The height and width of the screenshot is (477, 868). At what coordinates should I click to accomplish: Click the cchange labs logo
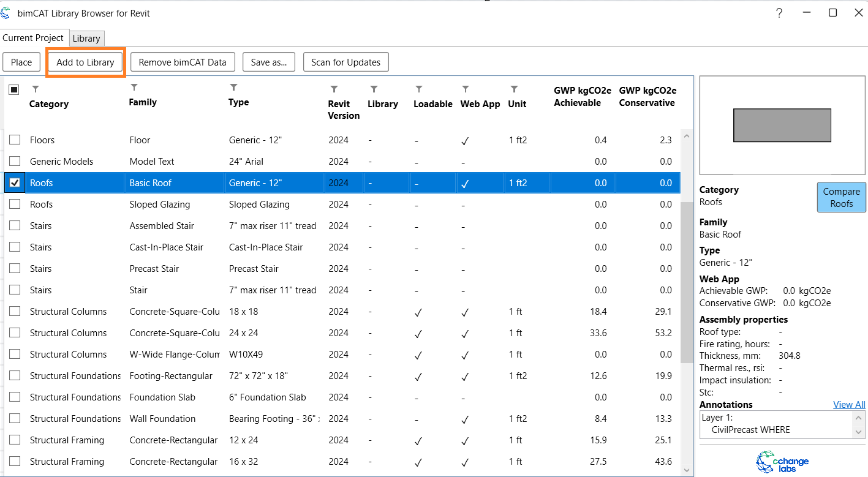[x=782, y=461]
